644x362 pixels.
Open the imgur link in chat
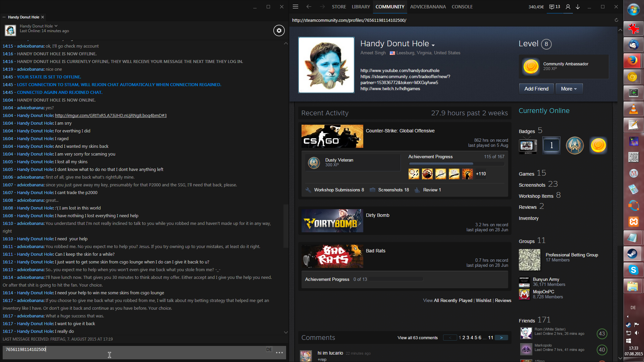point(111,115)
